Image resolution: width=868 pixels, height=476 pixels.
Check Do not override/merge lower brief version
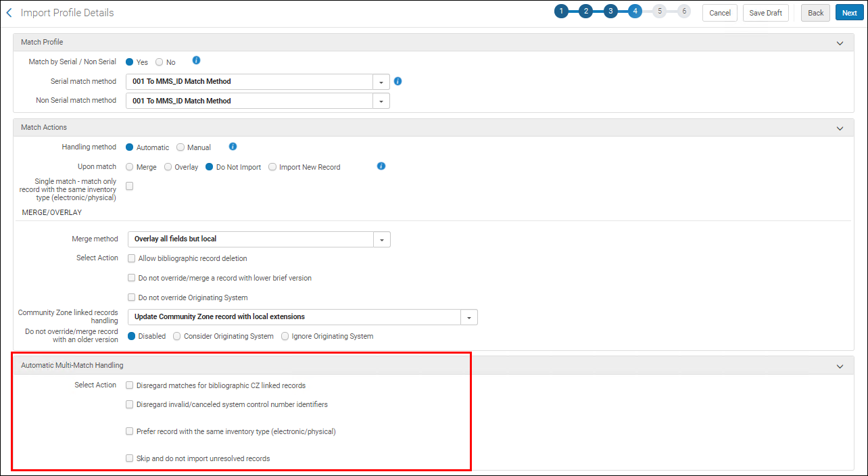132,278
